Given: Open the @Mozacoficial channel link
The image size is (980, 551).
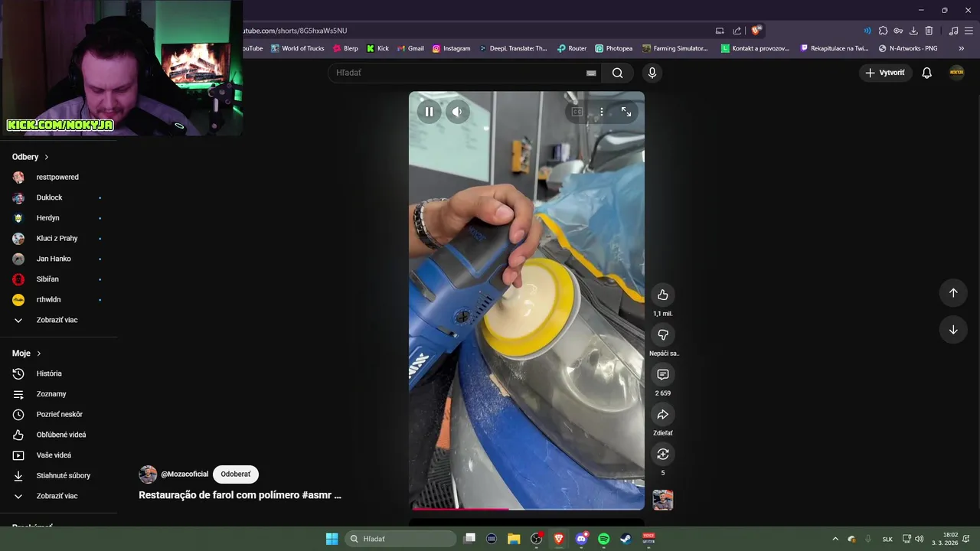Looking at the screenshot, I should pyautogui.click(x=185, y=474).
